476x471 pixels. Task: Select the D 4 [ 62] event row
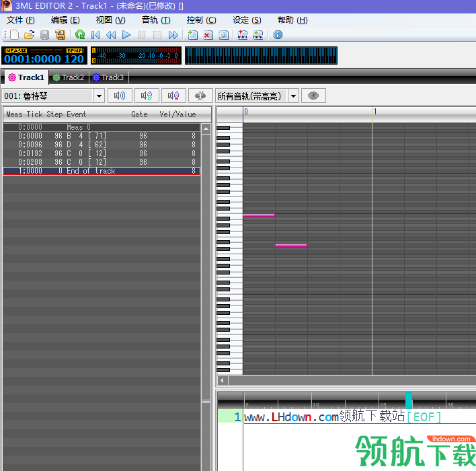pyautogui.click(x=102, y=145)
